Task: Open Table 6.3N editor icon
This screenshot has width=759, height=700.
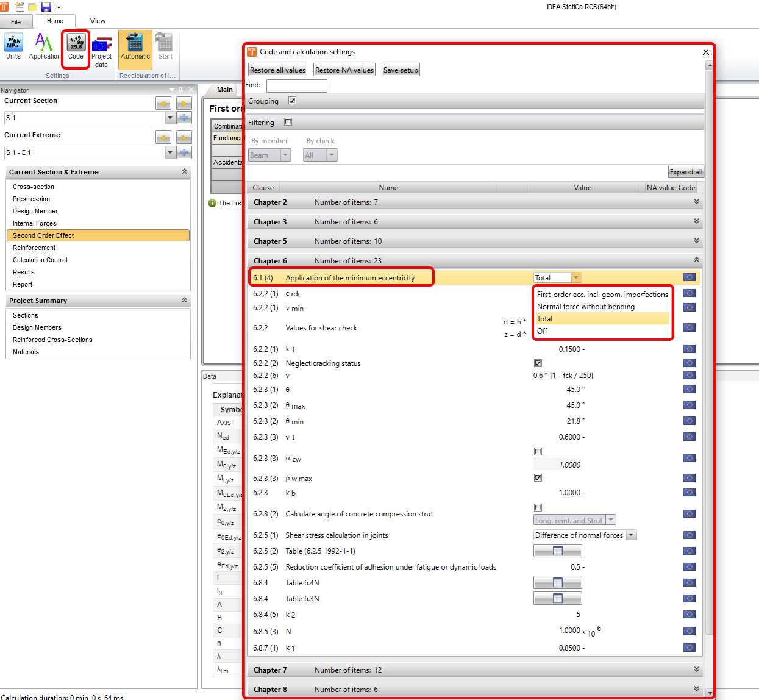Action: [557, 598]
